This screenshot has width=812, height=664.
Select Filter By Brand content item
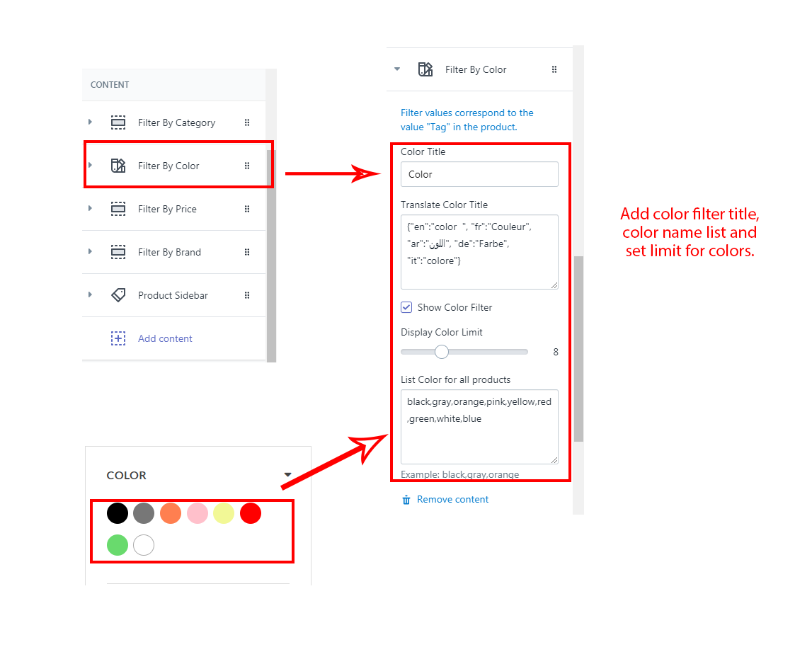tap(169, 252)
